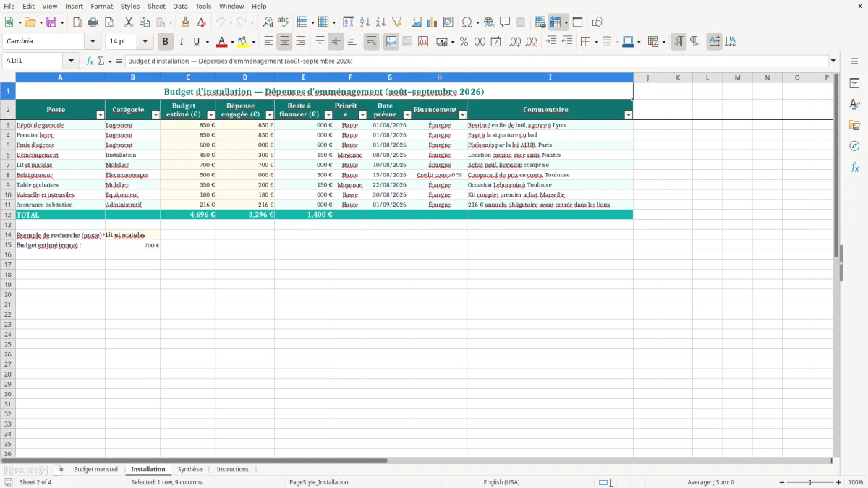This screenshot has height=488, width=868.
Task: Click the Function Wizard fx button
Action: [x=90, y=61]
